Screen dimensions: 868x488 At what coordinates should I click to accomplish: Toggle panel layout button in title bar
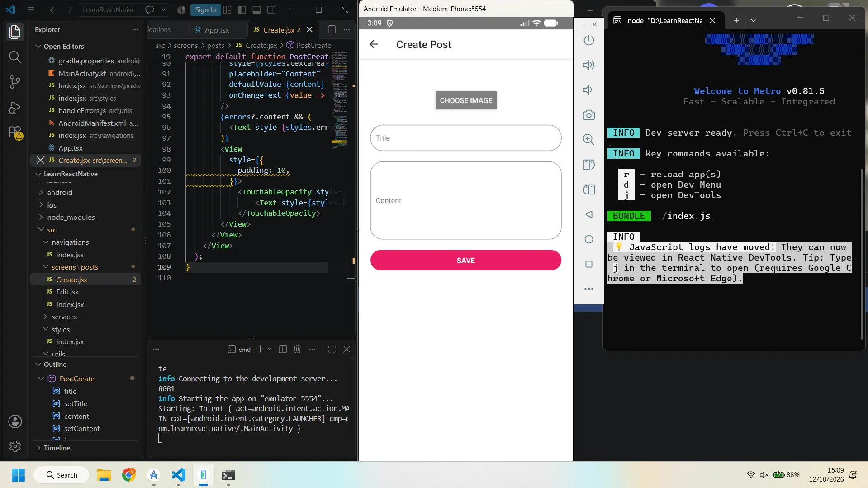[x=256, y=9]
